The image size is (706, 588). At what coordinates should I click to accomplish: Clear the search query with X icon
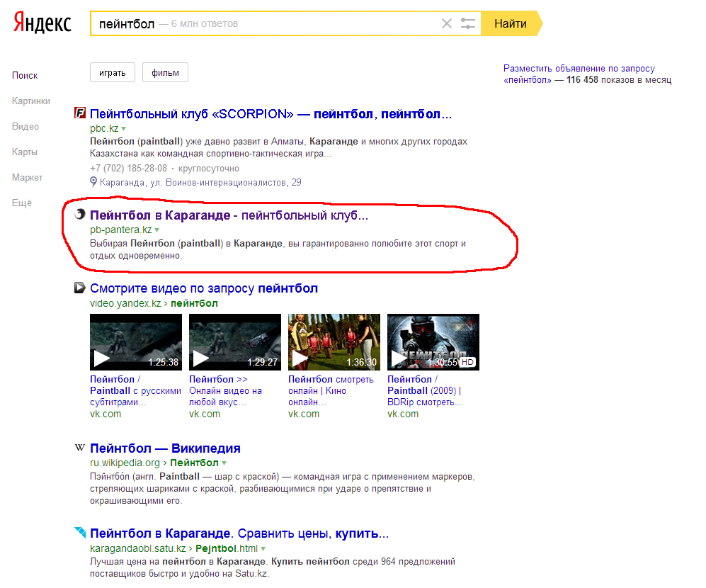[x=447, y=23]
